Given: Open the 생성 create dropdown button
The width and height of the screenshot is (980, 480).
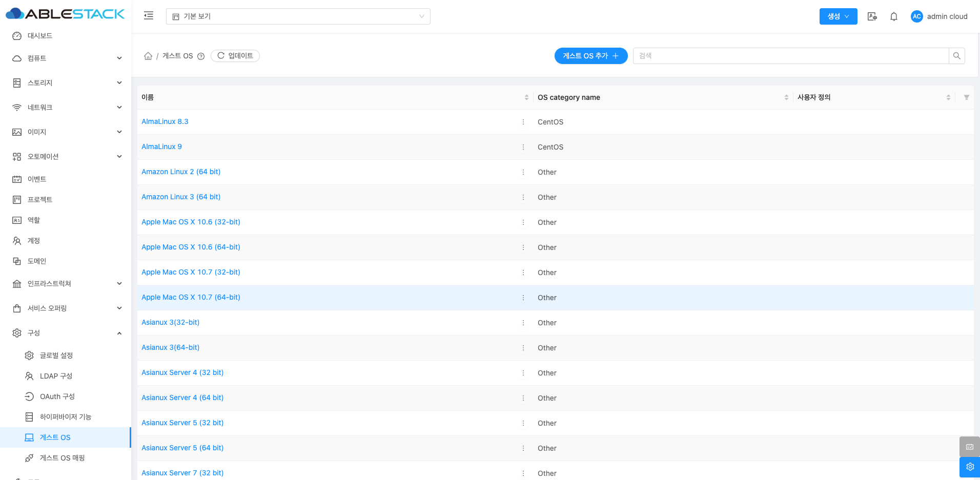Looking at the screenshot, I should [x=838, y=16].
